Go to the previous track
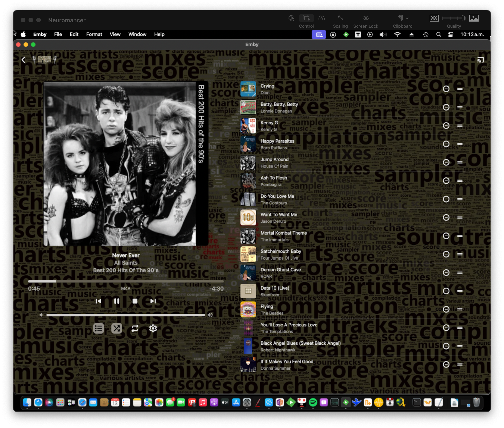 pos(98,301)
